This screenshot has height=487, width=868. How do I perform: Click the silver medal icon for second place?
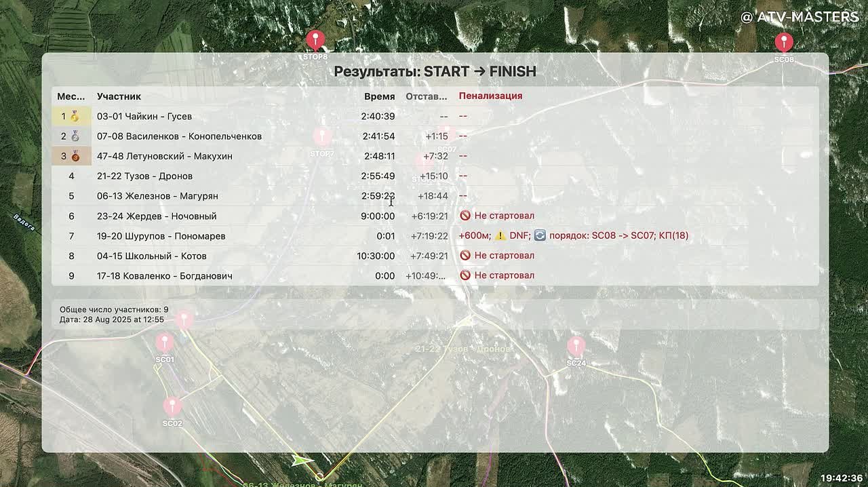pyautogui.click(x=75, y=136)
